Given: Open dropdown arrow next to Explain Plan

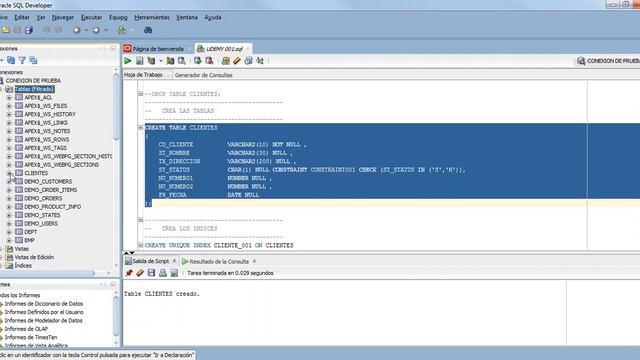Looking at the screenshot, I should coord(161,61).
